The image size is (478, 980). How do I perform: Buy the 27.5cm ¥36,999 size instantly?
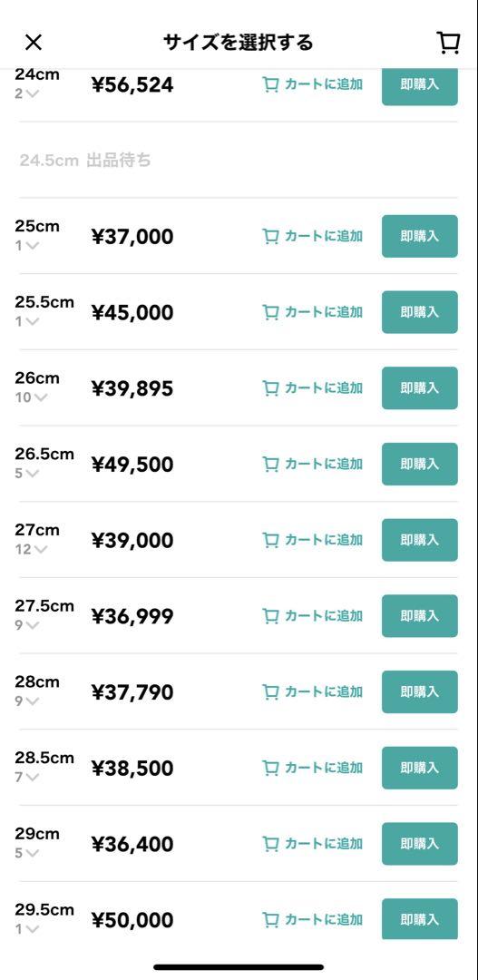[420, 615]
